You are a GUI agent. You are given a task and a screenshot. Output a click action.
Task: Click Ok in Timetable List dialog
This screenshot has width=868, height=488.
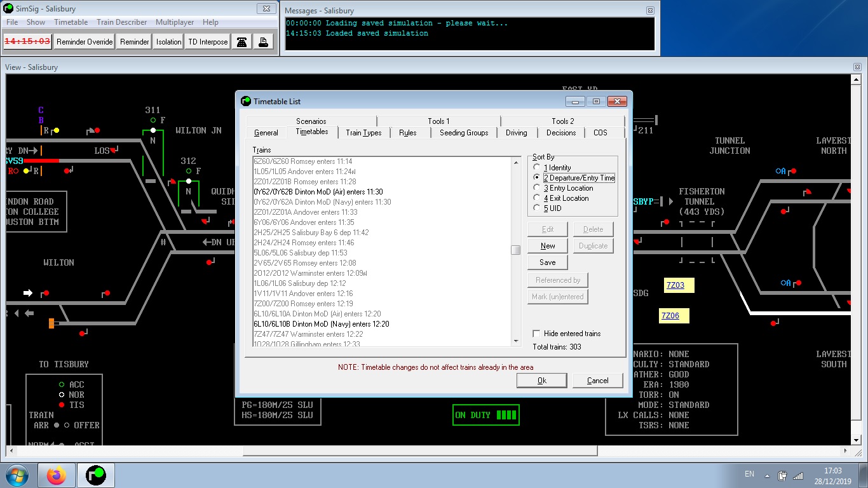pyautogui.click(x=541, y=381)
